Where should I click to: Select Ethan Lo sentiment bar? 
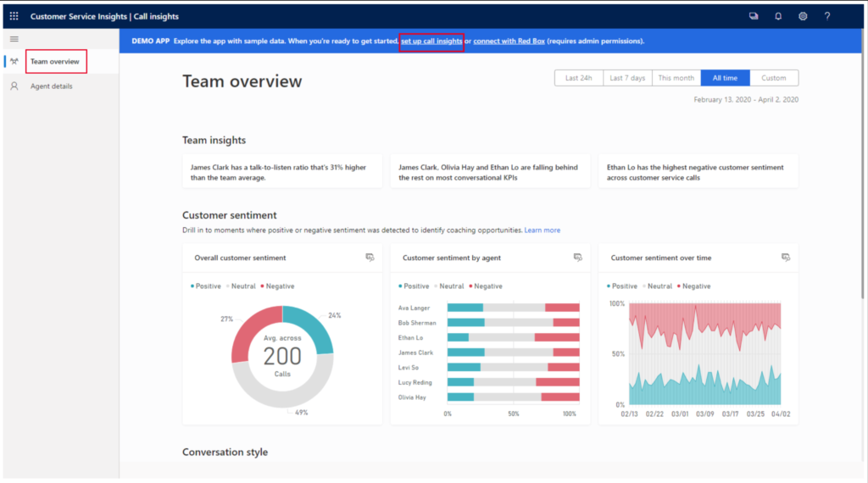pos(513,337)
